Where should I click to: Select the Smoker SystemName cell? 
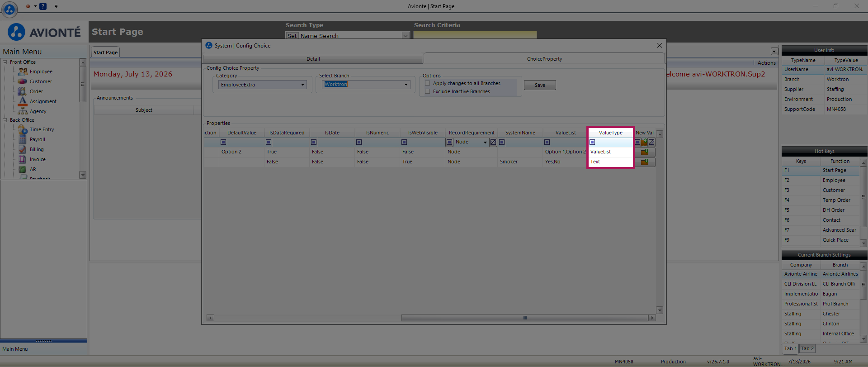click(520, 162)
